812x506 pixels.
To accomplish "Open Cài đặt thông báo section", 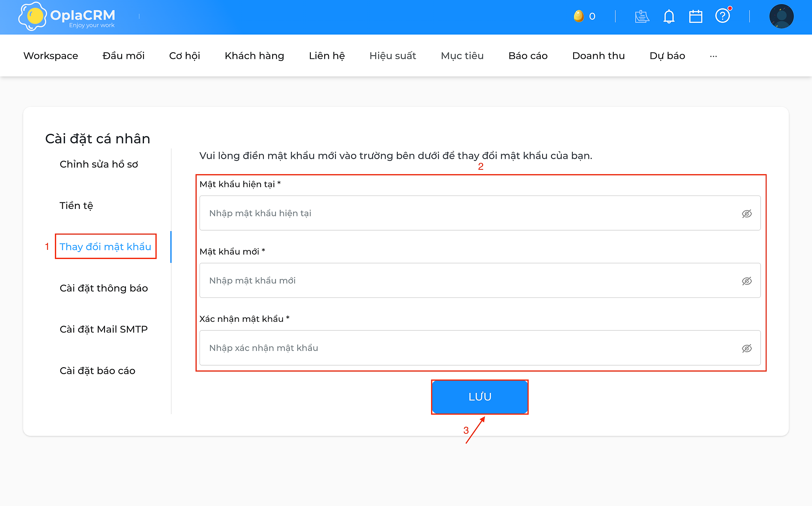I will [x=104, y=288].
